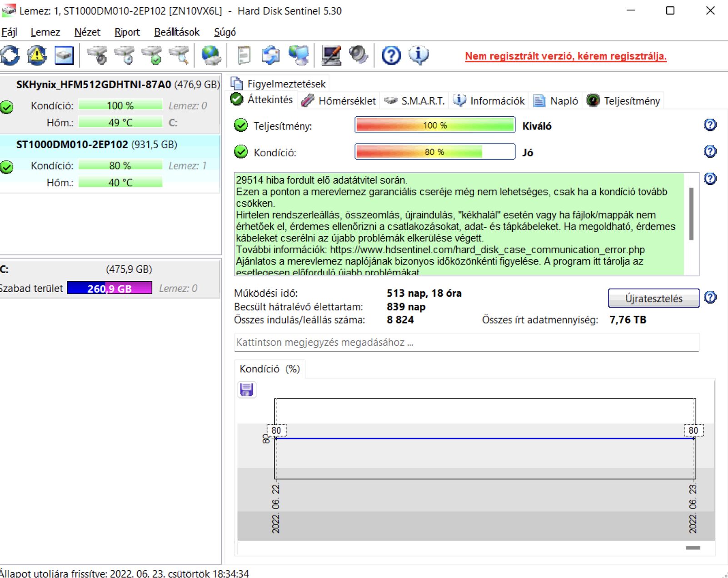The width and height of the screenshot is (728, 578).
Task: Click the help icon beside Teljesítmény bar
Action: [x=710, y=125]
